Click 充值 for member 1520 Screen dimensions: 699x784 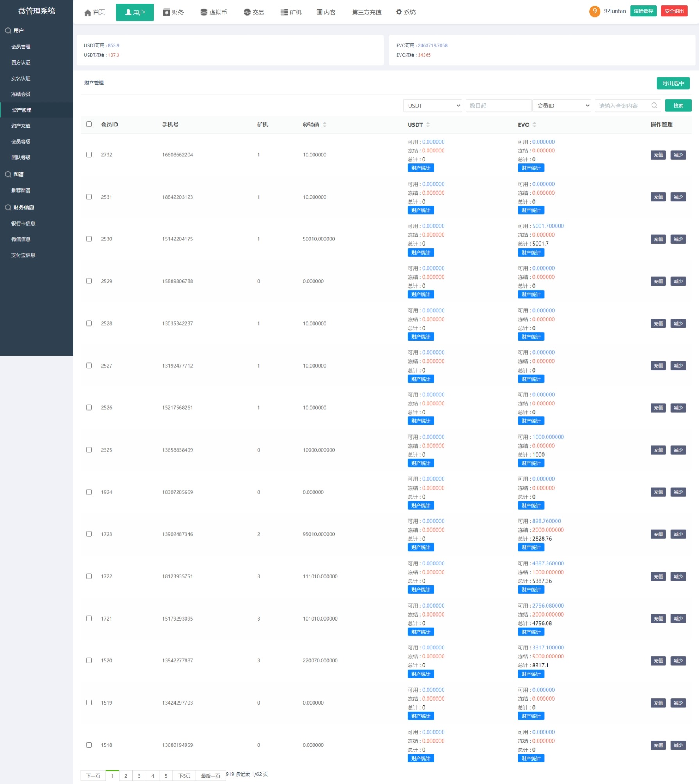(658, 660)
